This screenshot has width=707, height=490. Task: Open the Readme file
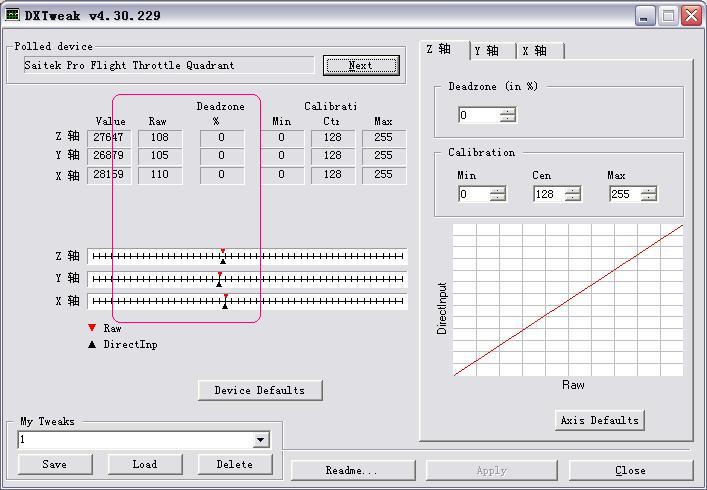[x=353, y=471]
